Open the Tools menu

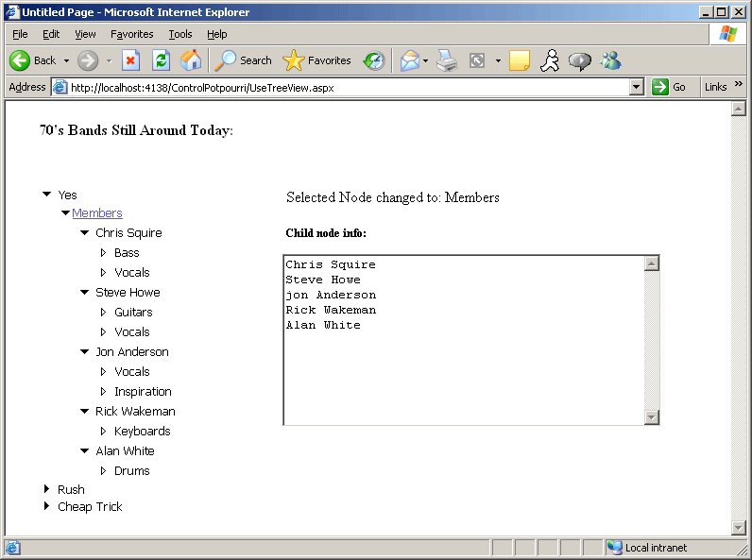pos(179,34)
